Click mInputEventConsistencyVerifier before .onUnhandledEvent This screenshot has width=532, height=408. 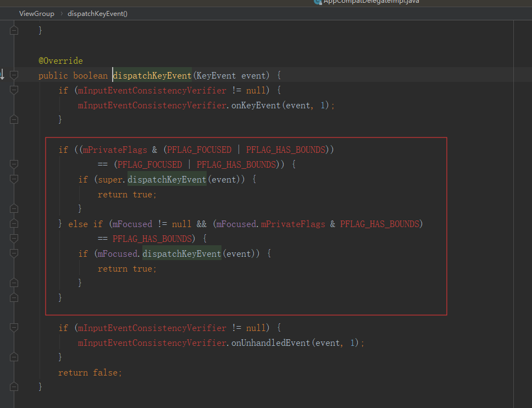coord(152,343)
